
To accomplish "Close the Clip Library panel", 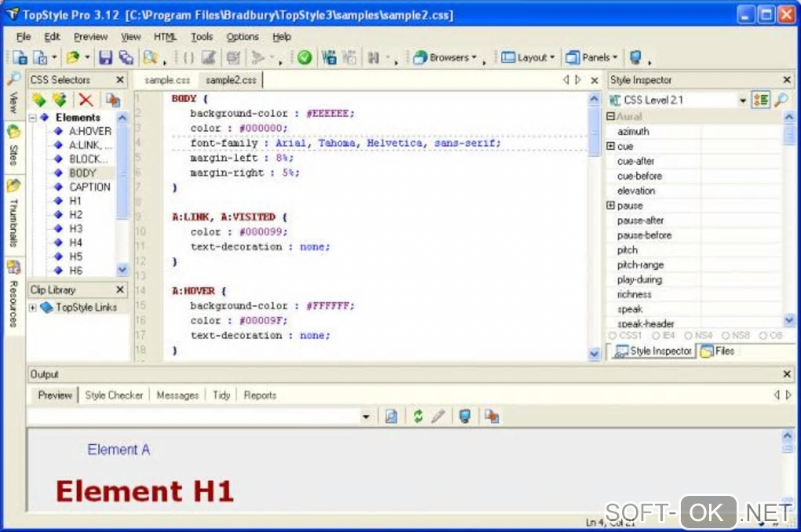I will tap(120, 290).
